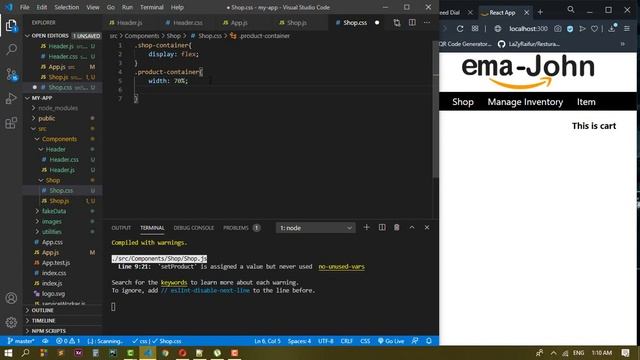This screenshot has width=640, height=360.
Task: Kill the terminal with trash icon
Action: click(396, 227)
